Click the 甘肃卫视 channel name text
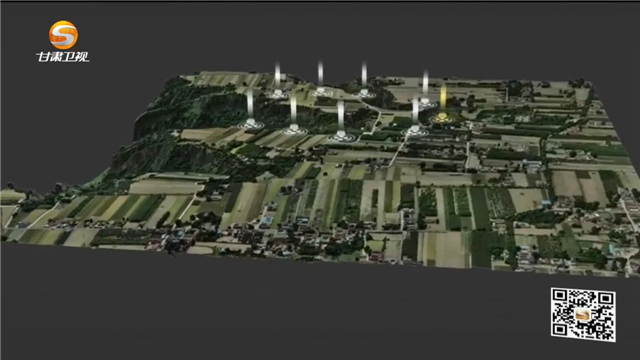 (62, 57)
